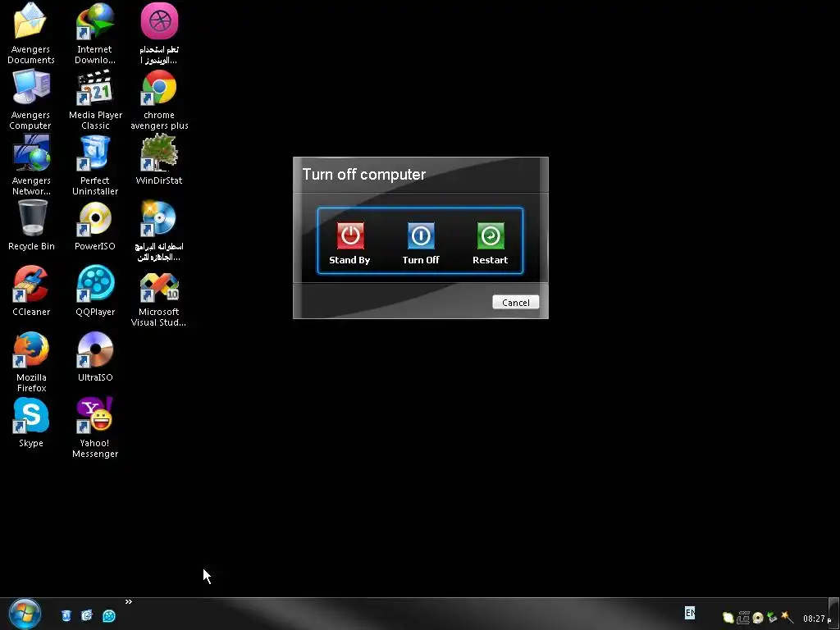Open the QQPlayer shortcut

coord(95,284)
